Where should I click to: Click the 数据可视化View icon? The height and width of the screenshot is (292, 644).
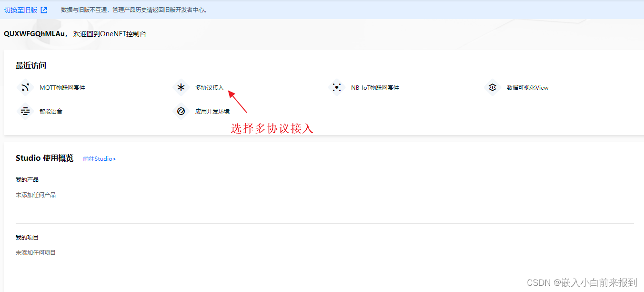pyautogui.click(x=493, y=88)
